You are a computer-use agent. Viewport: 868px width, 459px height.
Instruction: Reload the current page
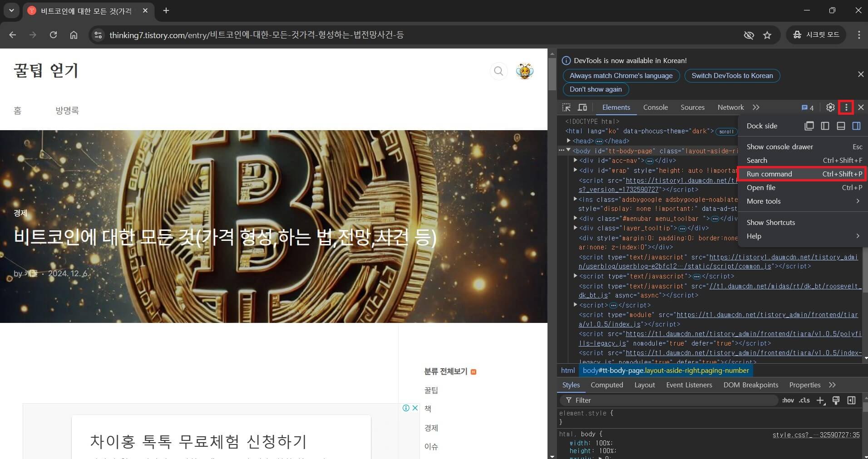coord(53,35)
